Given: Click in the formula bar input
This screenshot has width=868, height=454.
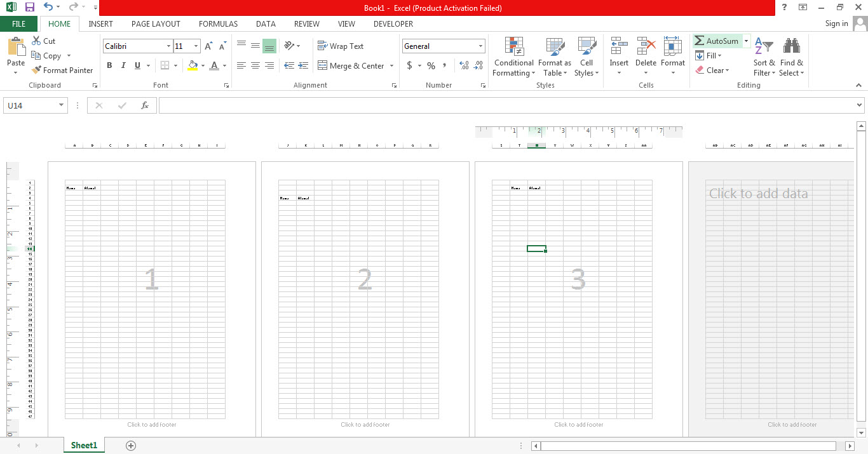Looking at the screenshot, I should click(x=506, y=105).
